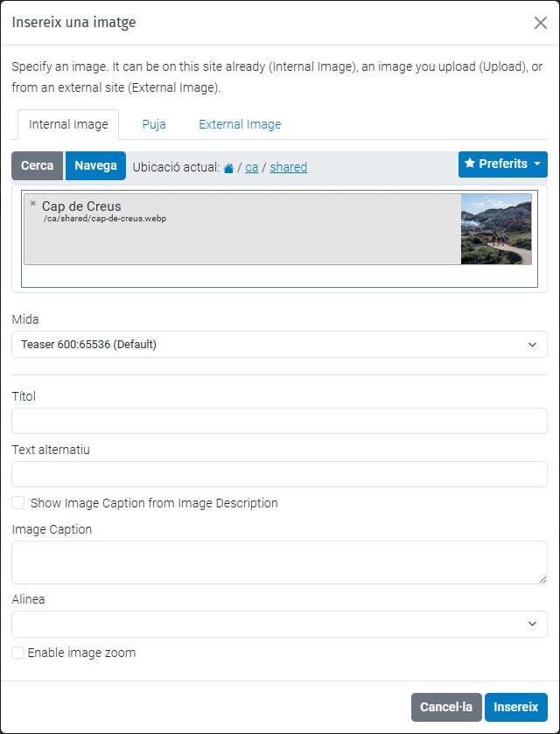This screenshot has height=734, width=560.
Task: Expand the Alinea alignment dropdown
Action: [279, 624]
